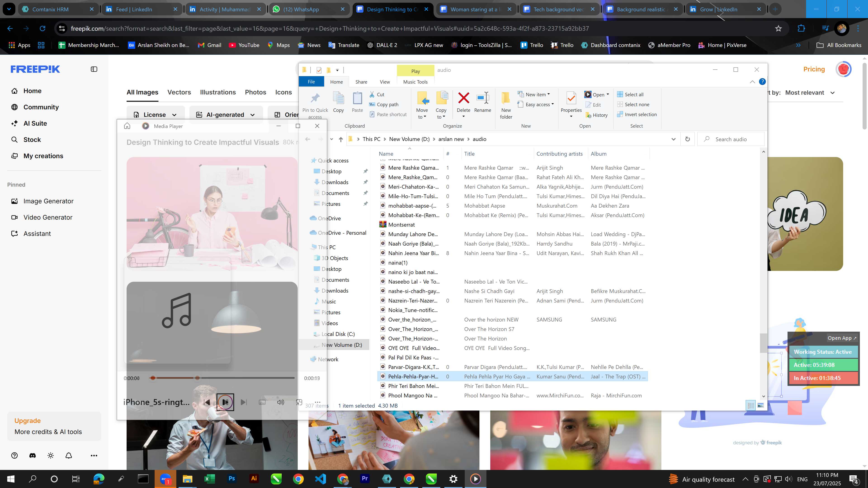868x488 pixels.
Task: Click the Pin to Quick access icon
Action: [315, 98]
